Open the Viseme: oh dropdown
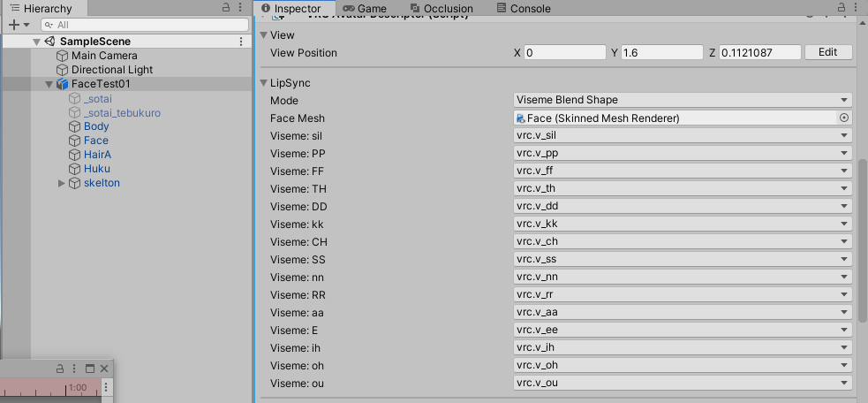Image resolution: width=868 pixels, height=403 pixels. (683, 365)
